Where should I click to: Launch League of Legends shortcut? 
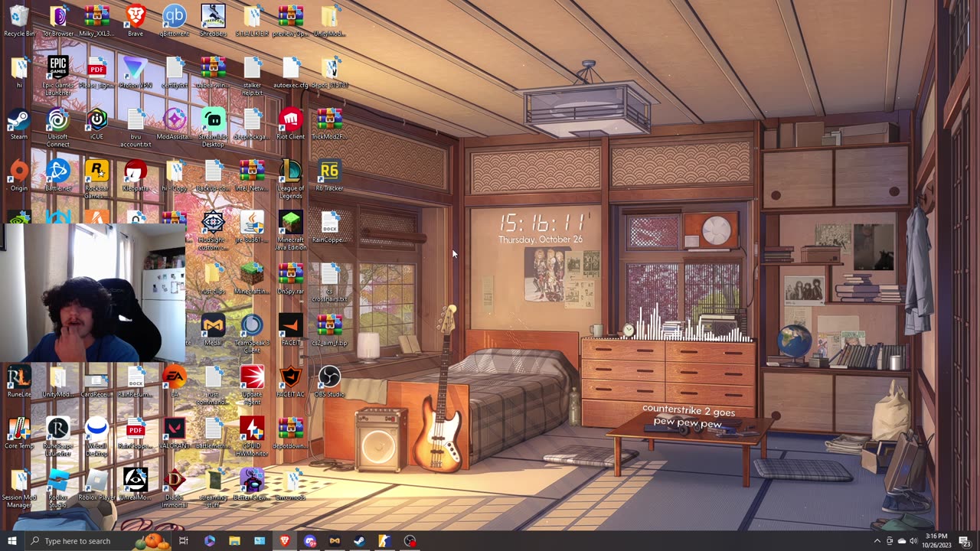click(x=291, y=179)
